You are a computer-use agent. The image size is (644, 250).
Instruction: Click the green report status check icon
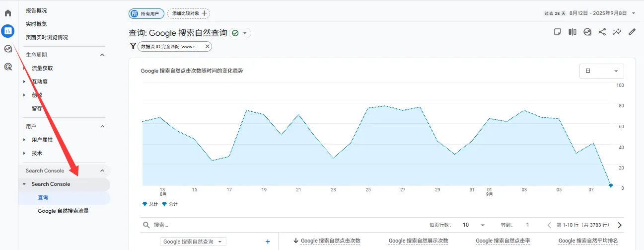coord(235,33)
